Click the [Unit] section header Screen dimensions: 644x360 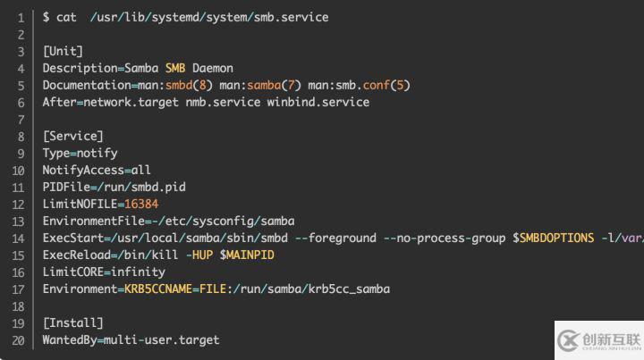click(63, 51)
